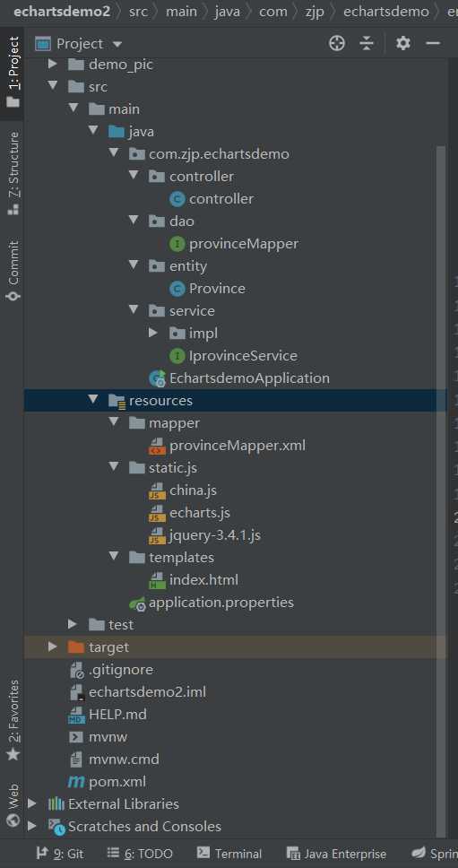Viewport: 458px width, 868px height.
Task: Open the Terminal tool window
Action: 229,854
